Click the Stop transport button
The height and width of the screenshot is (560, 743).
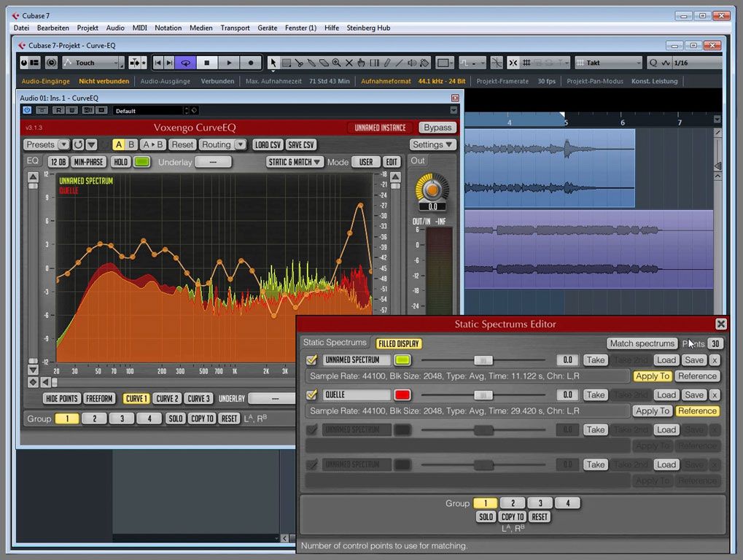[x=206, y=63]
